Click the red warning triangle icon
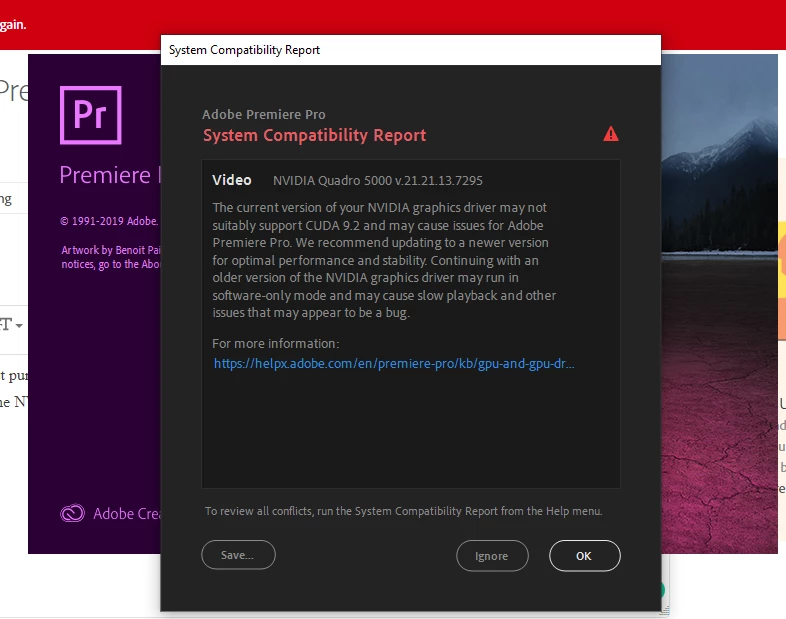Viewport: 786px width, 619px height. click(611, 134)
